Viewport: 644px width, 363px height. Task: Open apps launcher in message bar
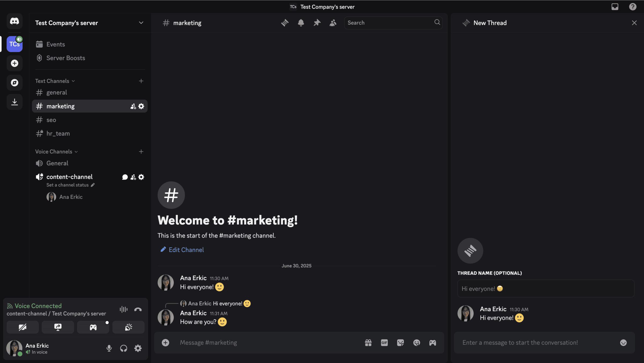[x=433, y=343]
